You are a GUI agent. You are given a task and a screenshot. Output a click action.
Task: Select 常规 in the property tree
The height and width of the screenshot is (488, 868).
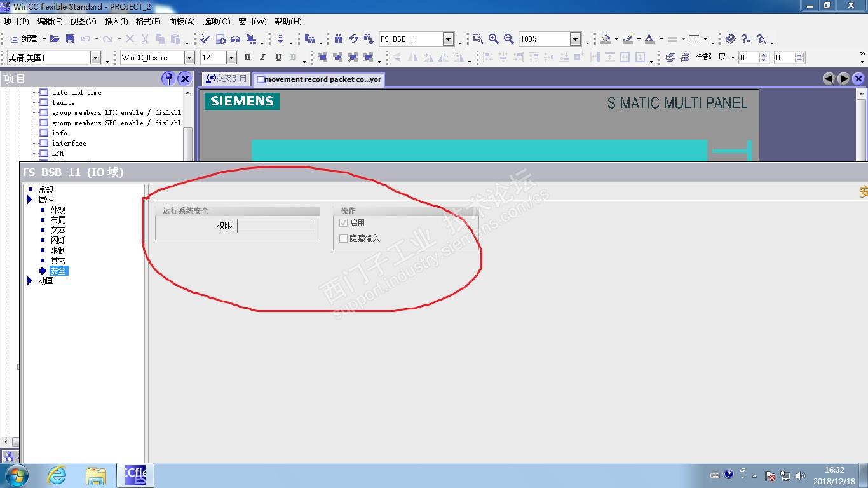(46, 189)
